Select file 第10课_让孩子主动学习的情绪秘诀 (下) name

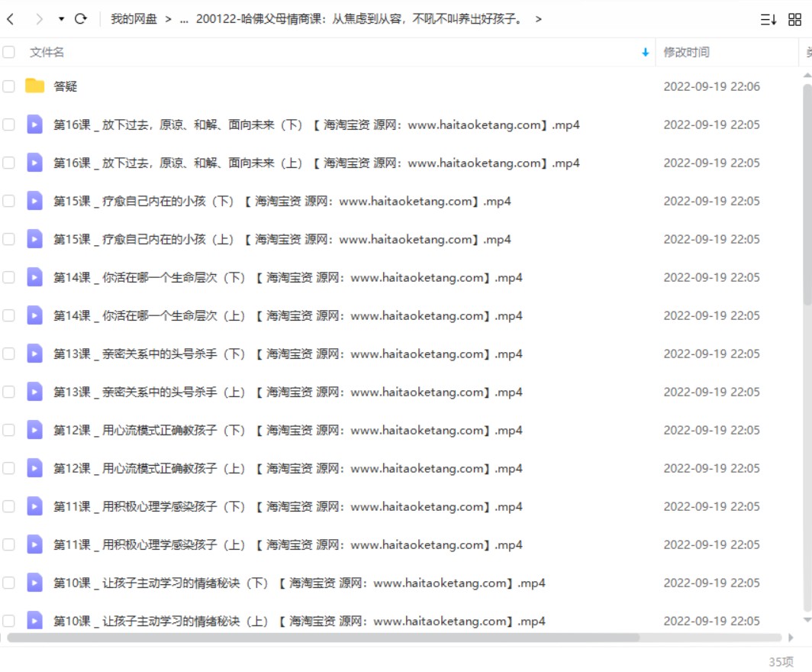coord(299,583)
